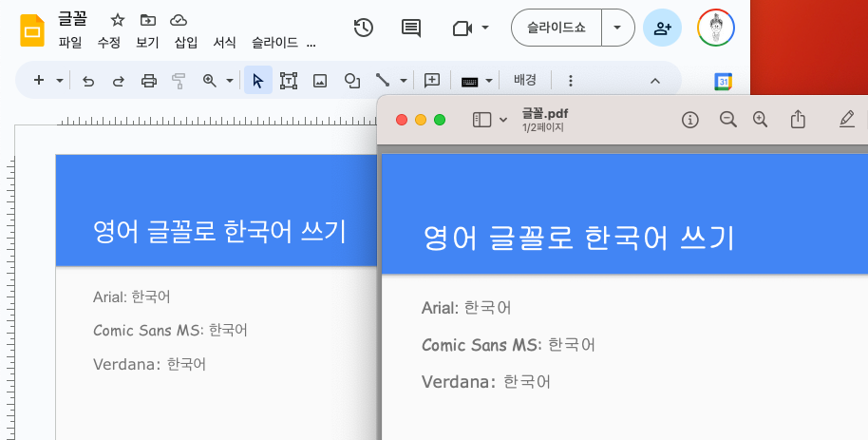Undo the last action
Viewport: 868px width, 440px height.
(x=88, y=81)
